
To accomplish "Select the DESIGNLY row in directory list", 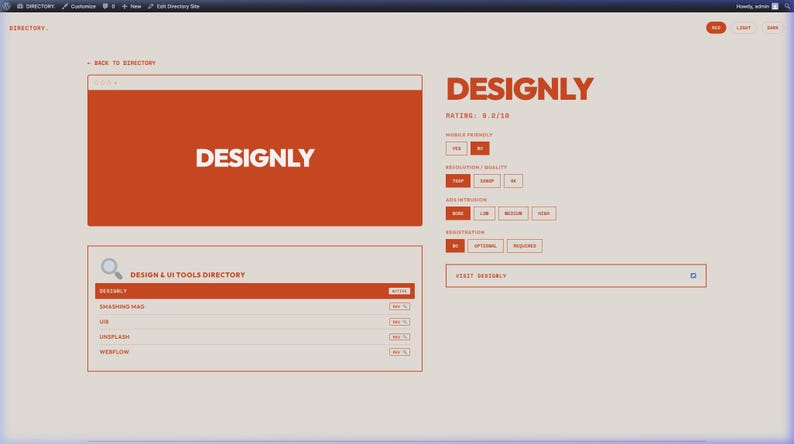I will click(255, 291).
